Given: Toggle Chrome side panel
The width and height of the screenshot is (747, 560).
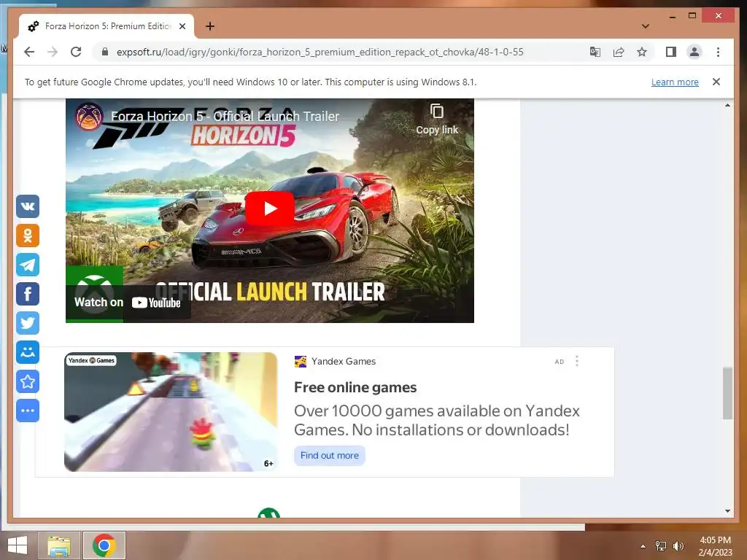Looking at the screenshot, I should pyautogui.click(x=671, y=52).
